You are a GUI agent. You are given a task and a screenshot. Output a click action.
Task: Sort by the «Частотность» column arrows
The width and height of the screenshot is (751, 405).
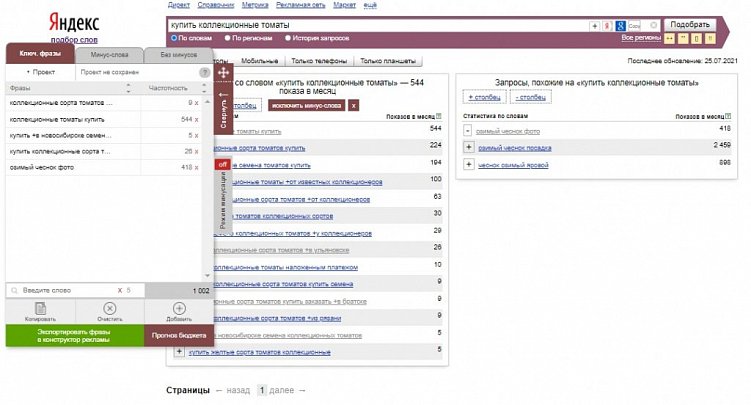click(x=204, y=88)
